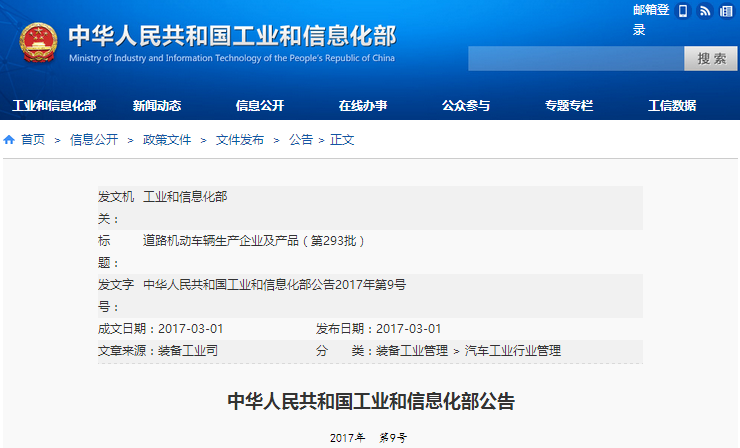Open 工信数据 navigation item

click(x=672, y=106)
